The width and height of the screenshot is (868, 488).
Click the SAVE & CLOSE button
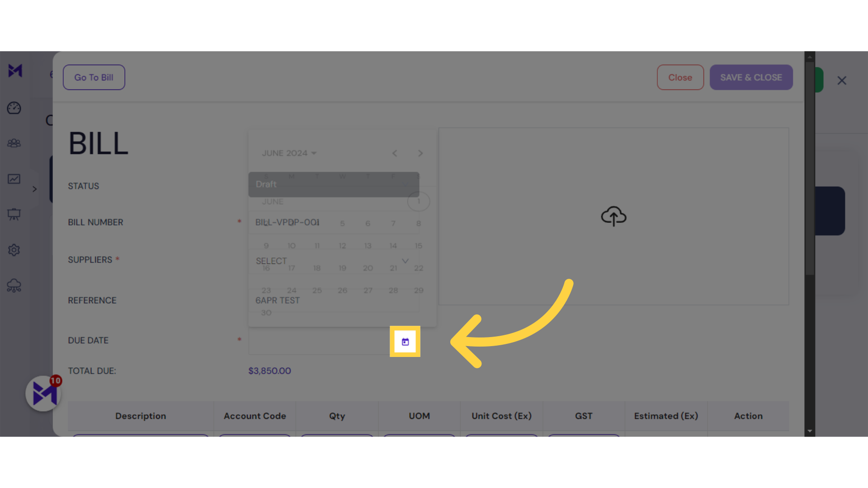pyautogui.click(x=751, y=77)
